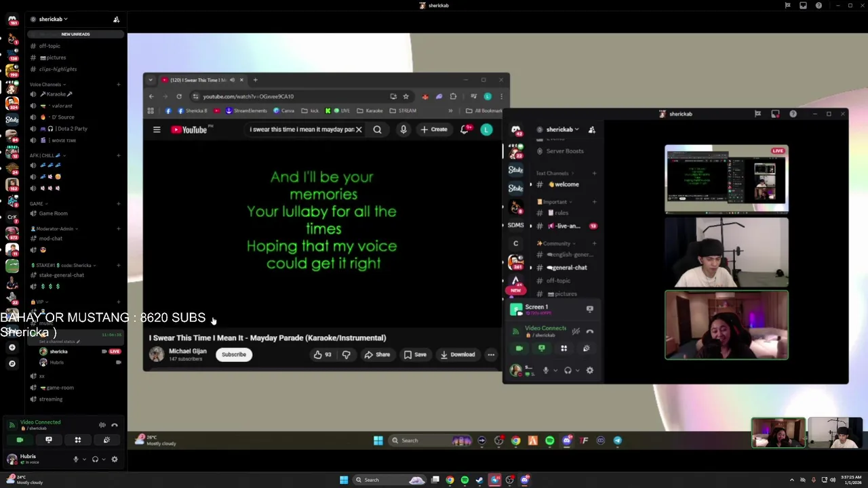Open Discord direct messages home icon, left panel

click(x=12, y=20)
